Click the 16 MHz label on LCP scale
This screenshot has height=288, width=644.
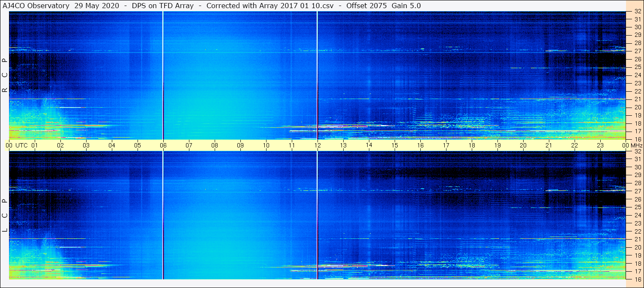(638, 279)
